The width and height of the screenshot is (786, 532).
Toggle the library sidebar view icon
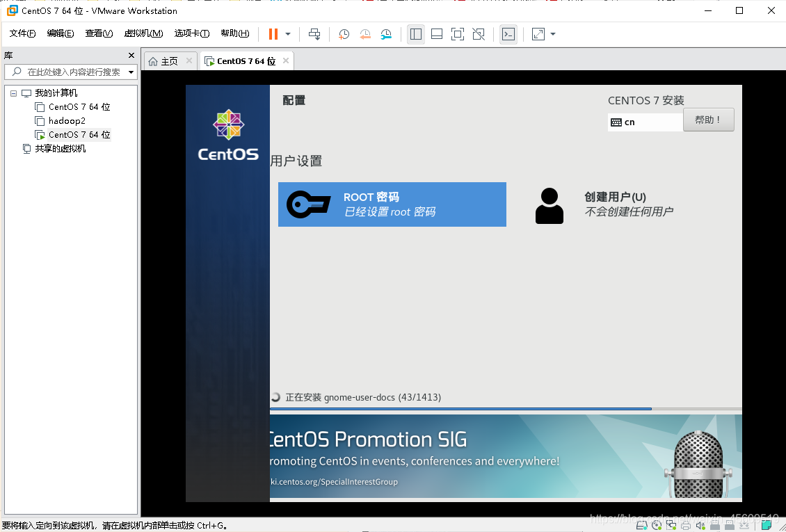(415, 34)
